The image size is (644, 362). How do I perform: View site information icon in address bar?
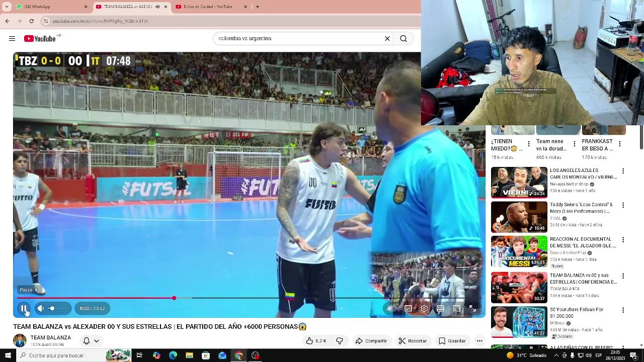45,21
